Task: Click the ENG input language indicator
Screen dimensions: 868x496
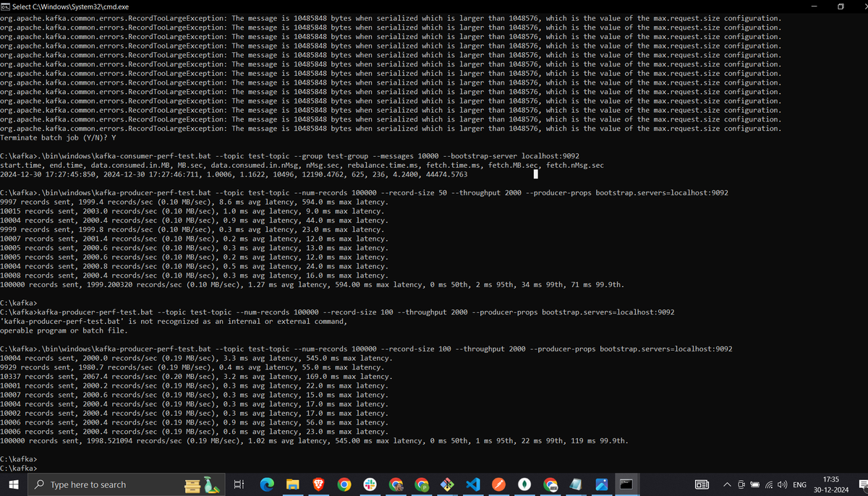Action: click(800, 484)
